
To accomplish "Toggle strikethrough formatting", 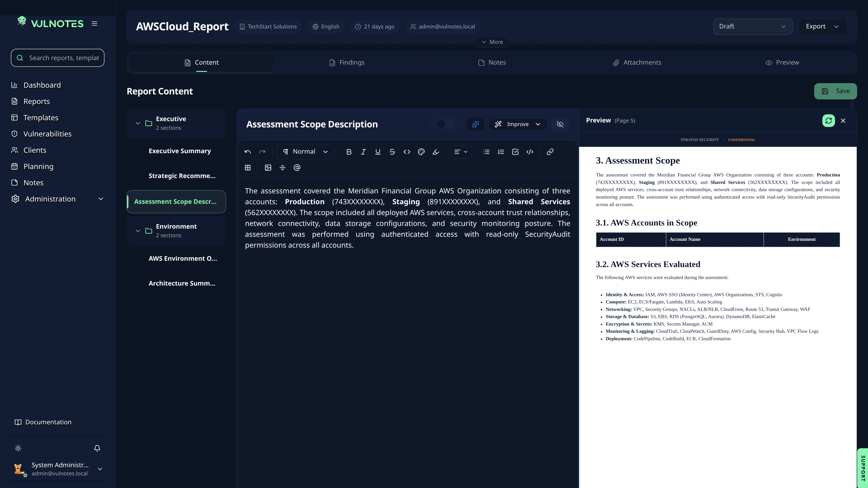I will coord(392,152).
